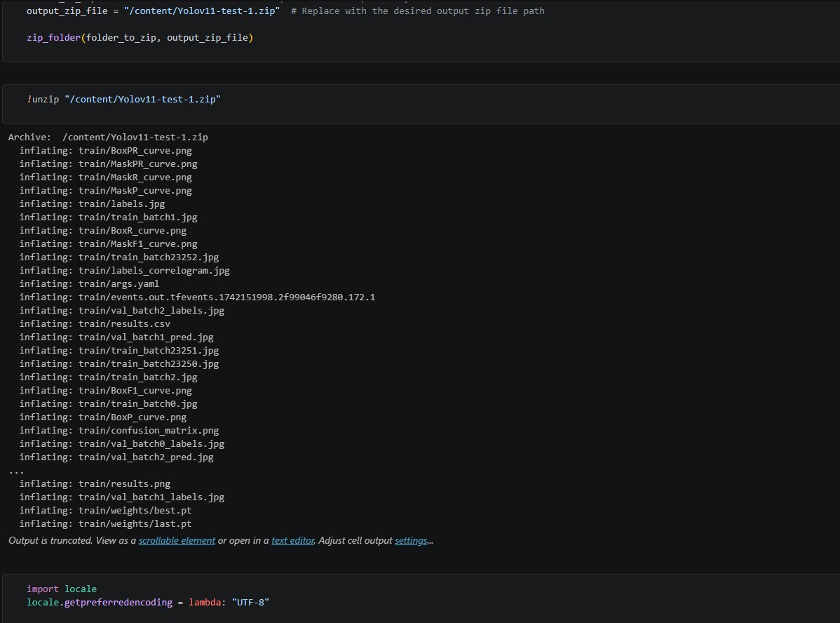
Task: Click the import locale code cell
Action: click(421, 598)
